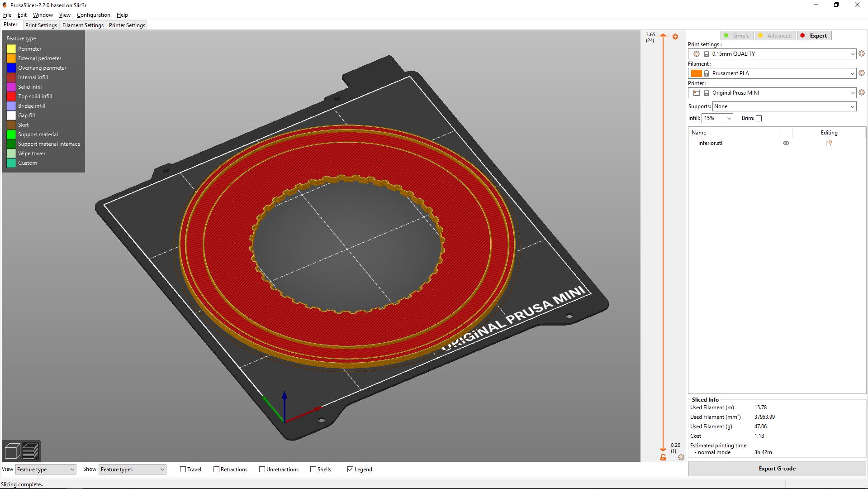
Task: Enable the Brim checkbox
Action: (759, 118)
